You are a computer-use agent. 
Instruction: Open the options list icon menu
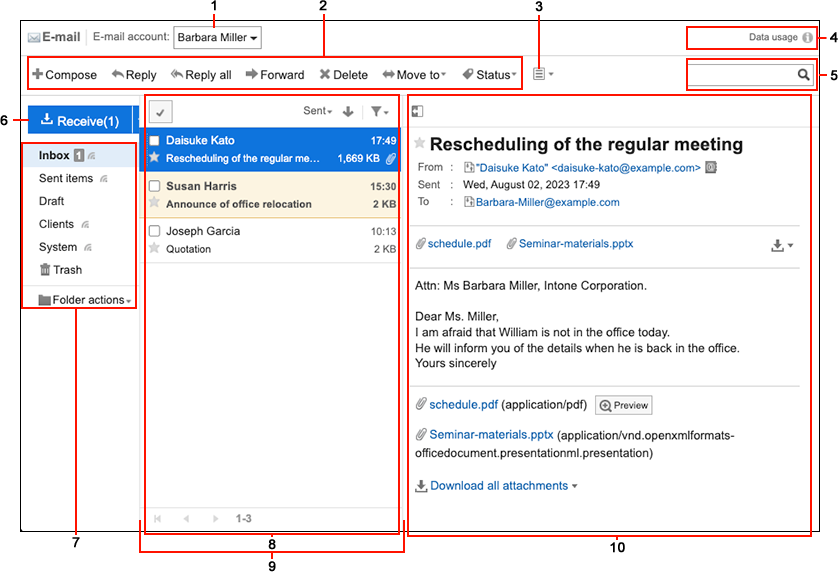543,74
